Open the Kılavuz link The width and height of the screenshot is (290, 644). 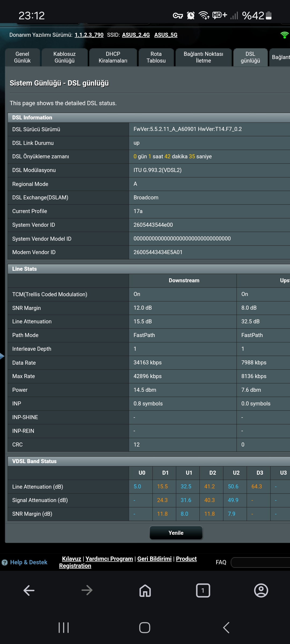coord(71,559)
